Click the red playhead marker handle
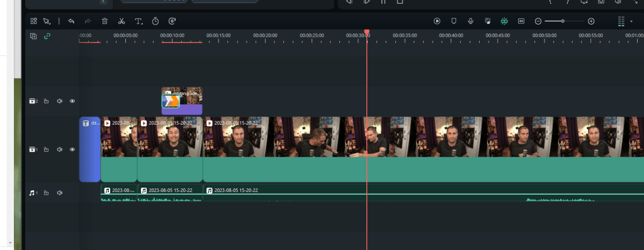 367,31
